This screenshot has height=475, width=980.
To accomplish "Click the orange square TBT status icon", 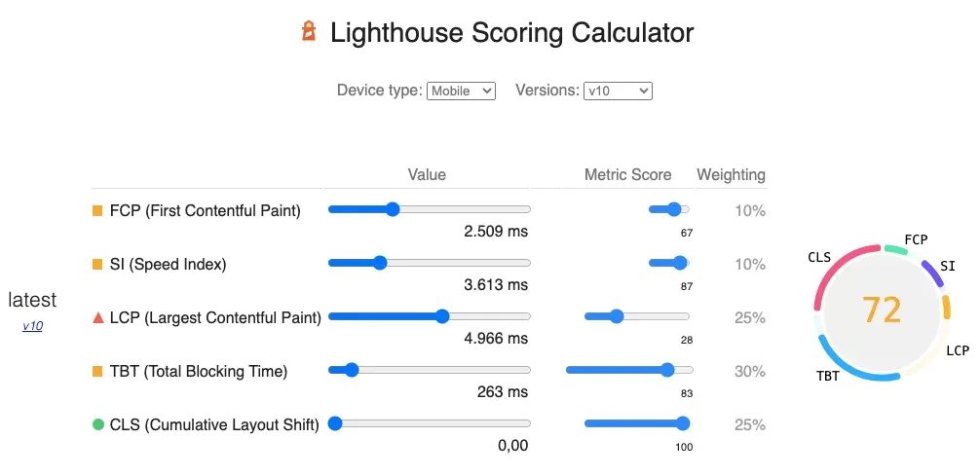I will (x=97, y=371).
